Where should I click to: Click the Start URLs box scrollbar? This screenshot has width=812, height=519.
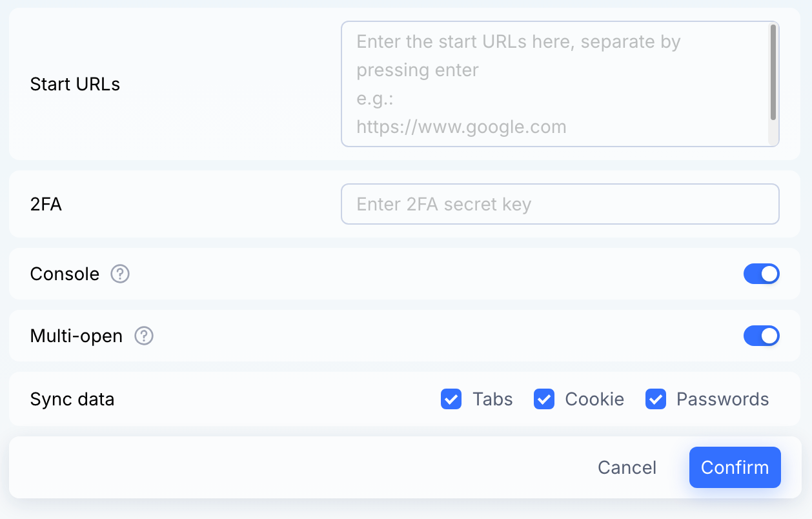[773, 72]
